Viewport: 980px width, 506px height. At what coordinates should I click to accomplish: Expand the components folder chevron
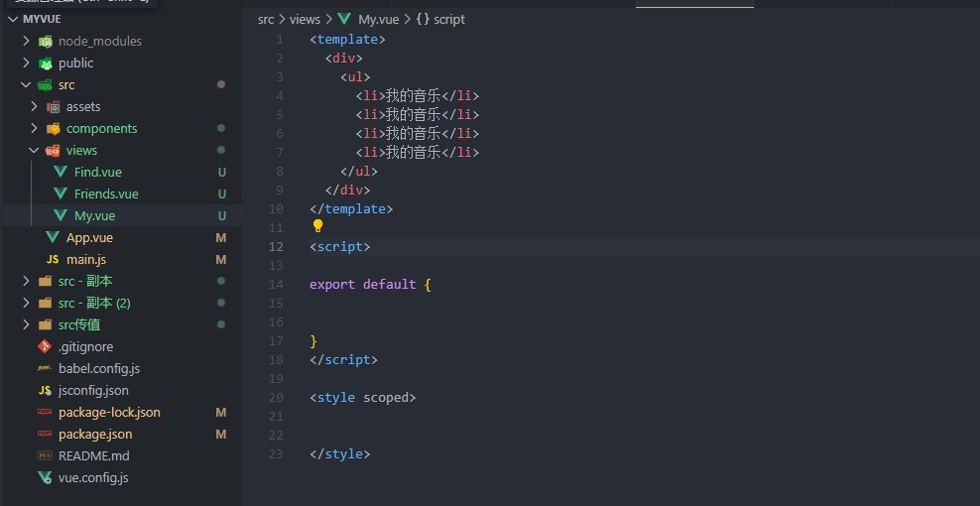34,129
